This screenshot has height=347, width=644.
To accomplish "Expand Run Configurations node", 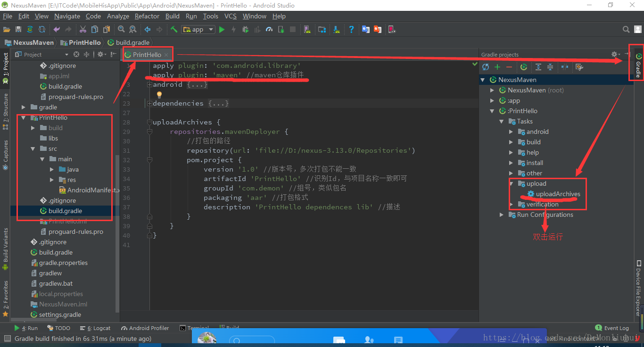I will [502, 215].
